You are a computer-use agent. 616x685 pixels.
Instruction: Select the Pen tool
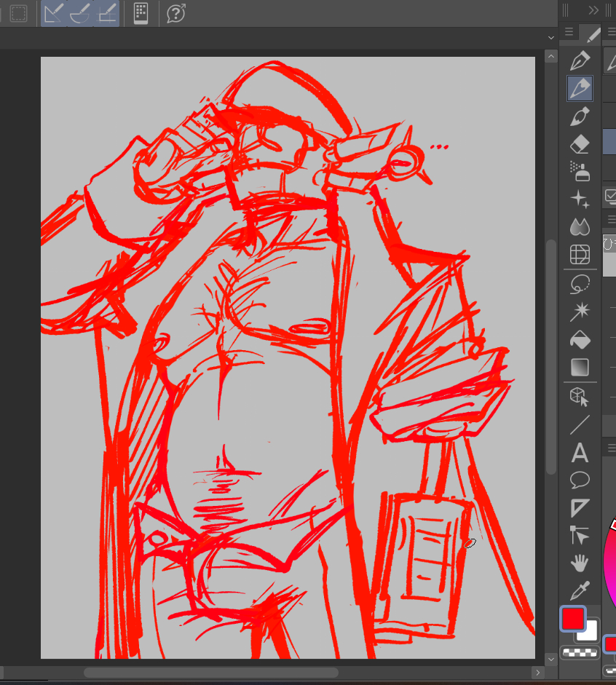click(580, 60)
